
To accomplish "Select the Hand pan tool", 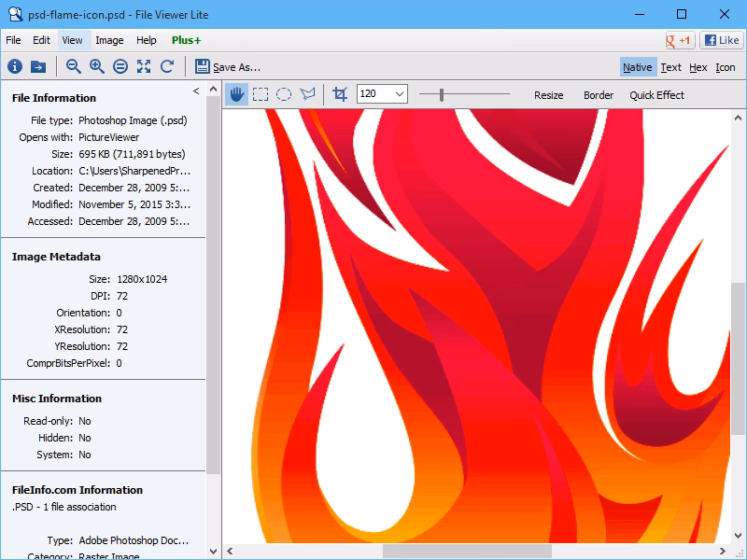I will click(x=236, y=93).
